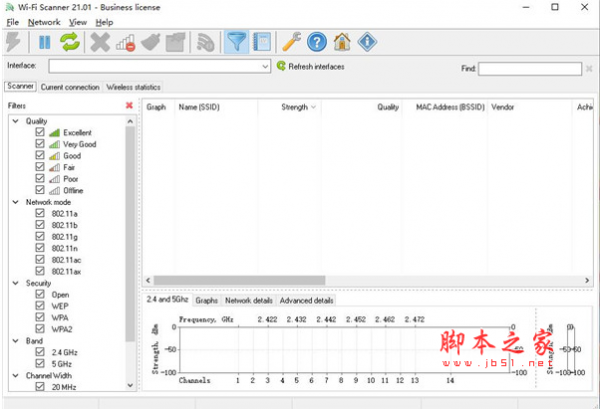Click the filters scrollbar down arrow
The image size is (600, 409).
point(130,385)
